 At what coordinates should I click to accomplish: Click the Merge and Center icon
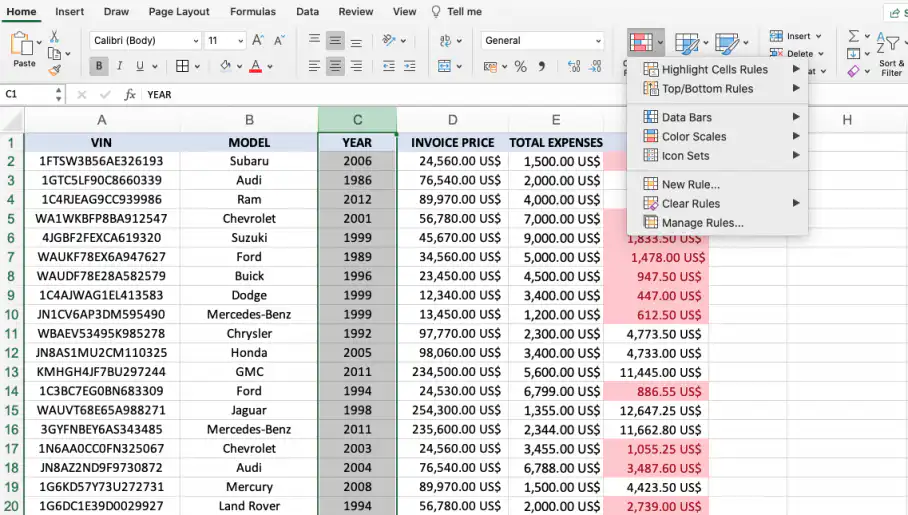coord(444,66)
